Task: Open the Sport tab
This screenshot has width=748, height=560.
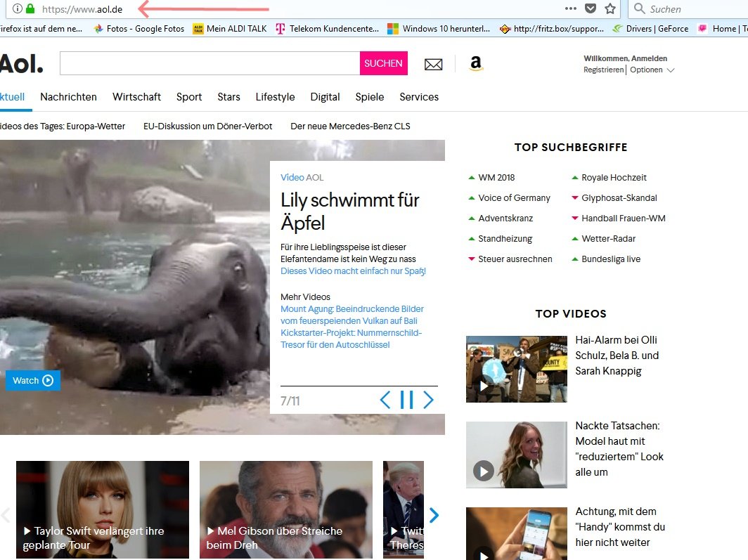Action: [189, 97]
